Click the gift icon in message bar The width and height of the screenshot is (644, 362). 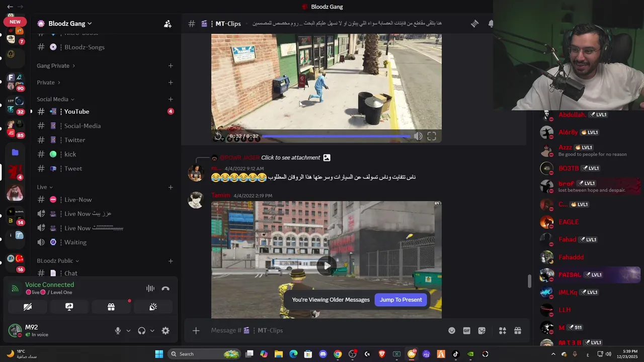[x=517, y=330]
